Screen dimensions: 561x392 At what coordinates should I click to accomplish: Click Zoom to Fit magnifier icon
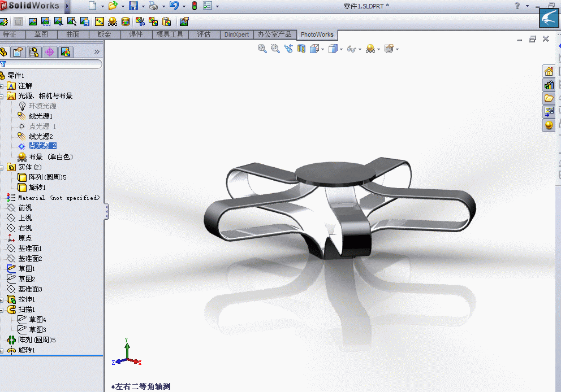coord(262,49)
